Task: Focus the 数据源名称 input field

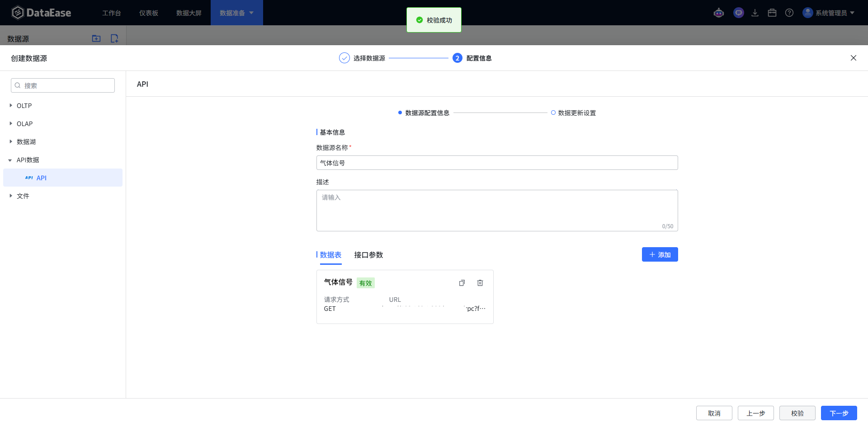Action: click(497, 163)
